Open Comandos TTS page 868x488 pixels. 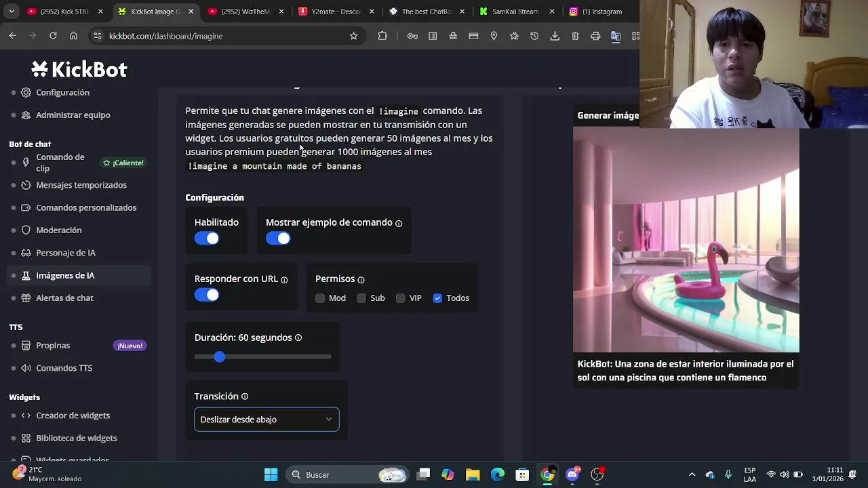point(64,368)
